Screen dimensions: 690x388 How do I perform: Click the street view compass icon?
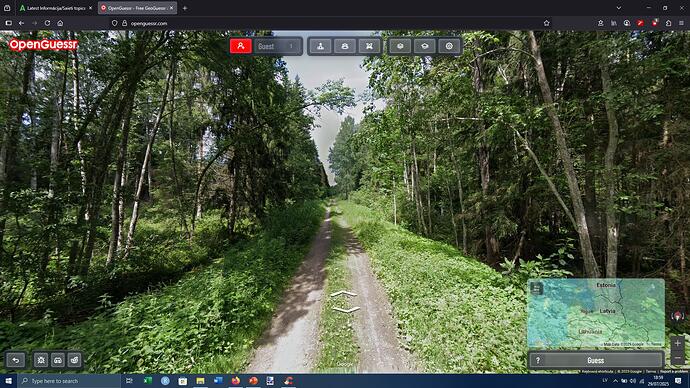678,315
